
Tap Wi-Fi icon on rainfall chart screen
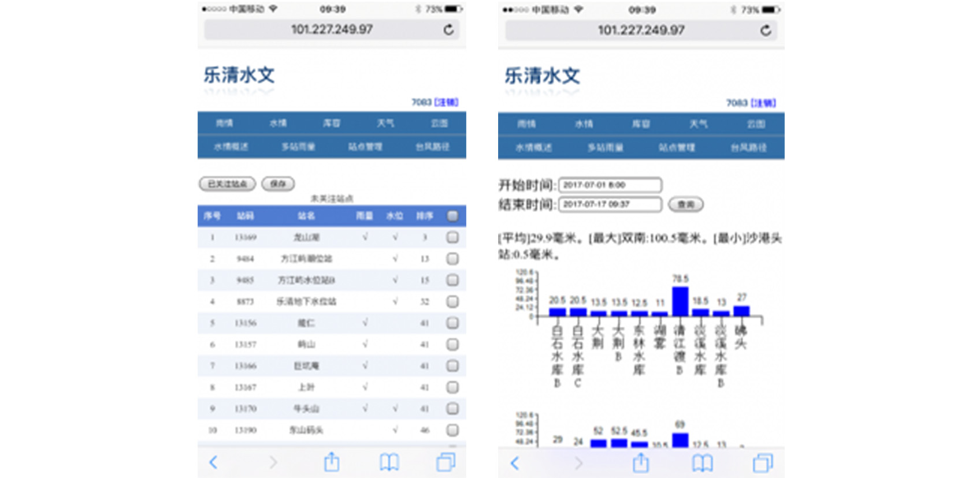578,10
